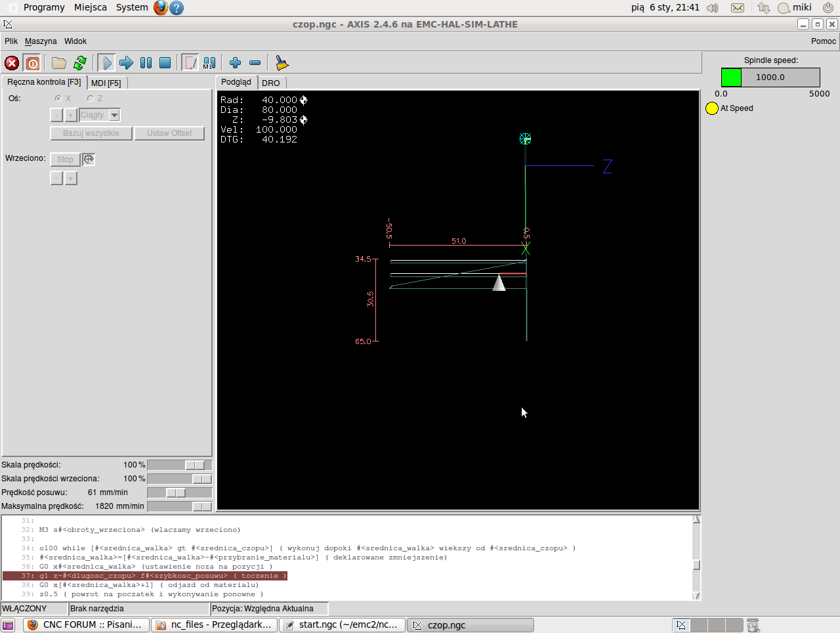Viewport: 840px width, 633px height.
Task: Launch Firefox from top panel
Action: click(161, 8)
